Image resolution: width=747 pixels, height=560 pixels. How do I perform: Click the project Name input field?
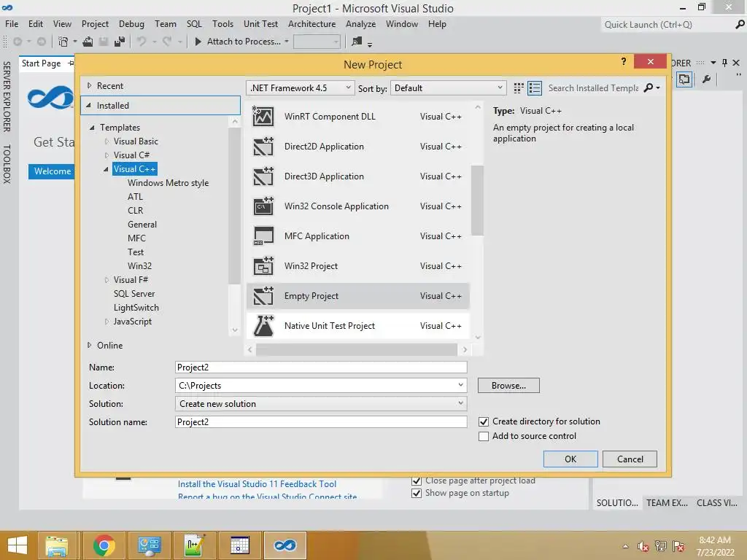[x=321, y=367]
